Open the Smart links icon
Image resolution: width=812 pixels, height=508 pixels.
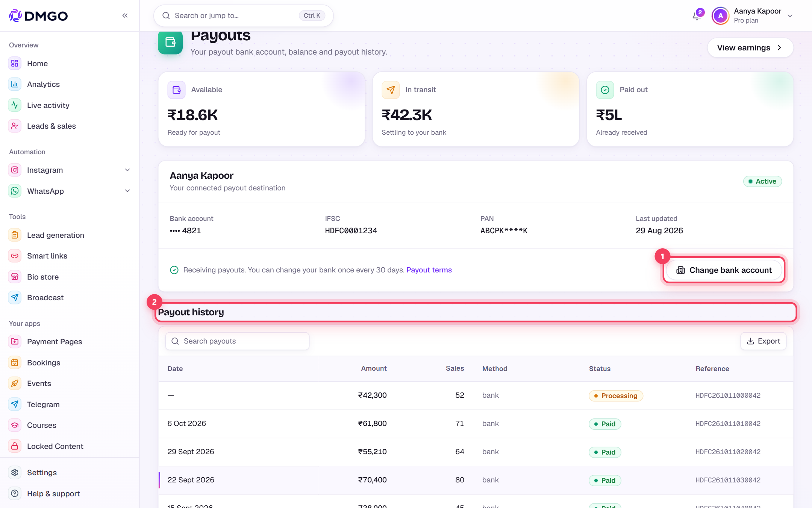pyautogui.click(x=15, y=256)
